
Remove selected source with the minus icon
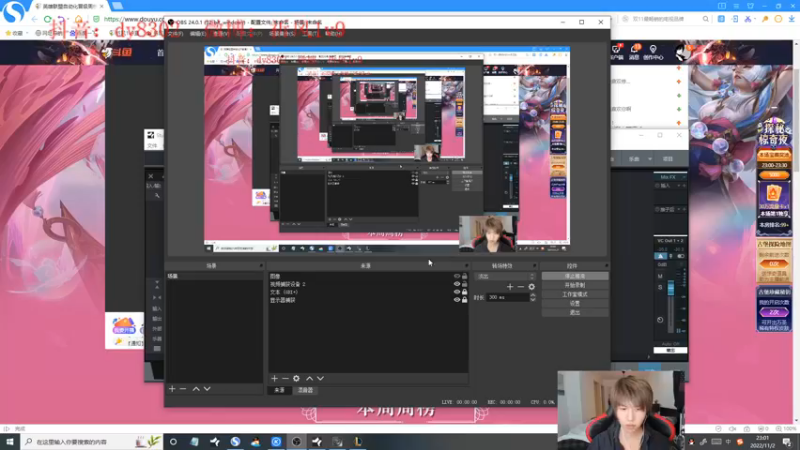click(x=285, y=379)
